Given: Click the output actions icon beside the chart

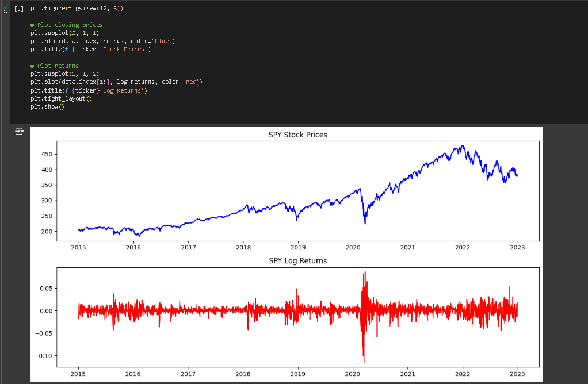Looking at the screenshot, I should click(19, 131).
